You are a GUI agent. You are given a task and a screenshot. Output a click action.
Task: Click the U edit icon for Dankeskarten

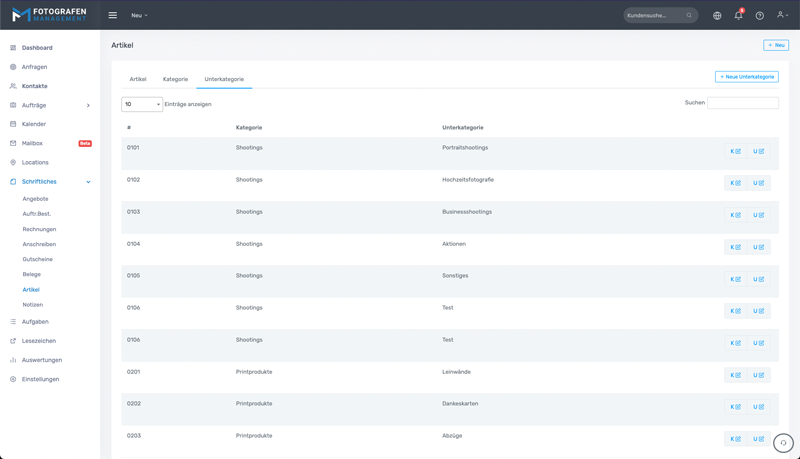(758, 407)
